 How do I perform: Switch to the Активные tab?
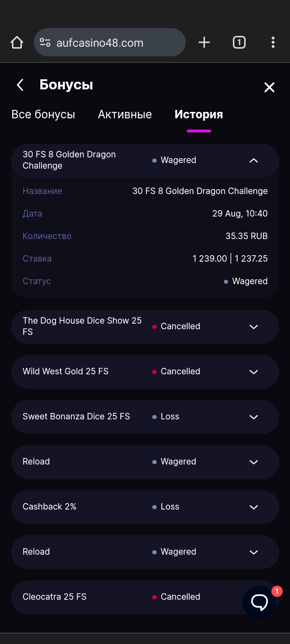tap(125, 115)
